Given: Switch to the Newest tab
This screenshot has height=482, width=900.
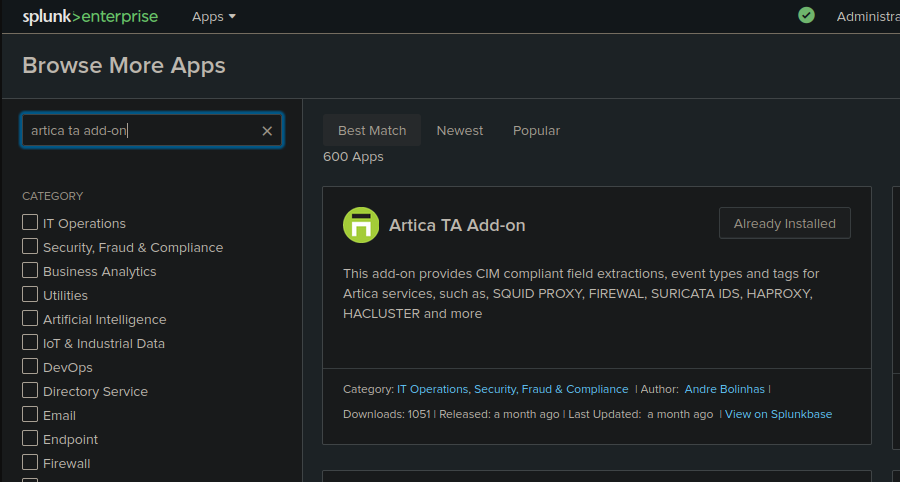Looking at the screenshot, I should [x=460, y=130].
